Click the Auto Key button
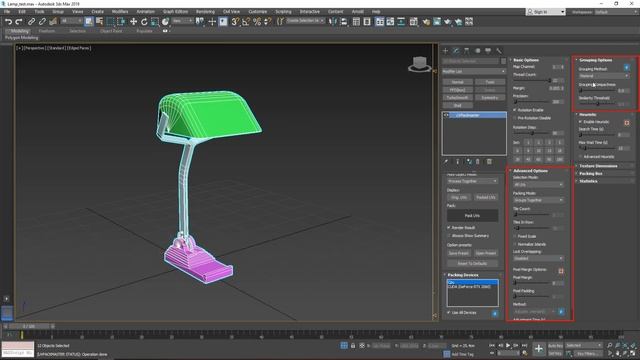This screenshot has width=640, height=360. click(555, 346)
